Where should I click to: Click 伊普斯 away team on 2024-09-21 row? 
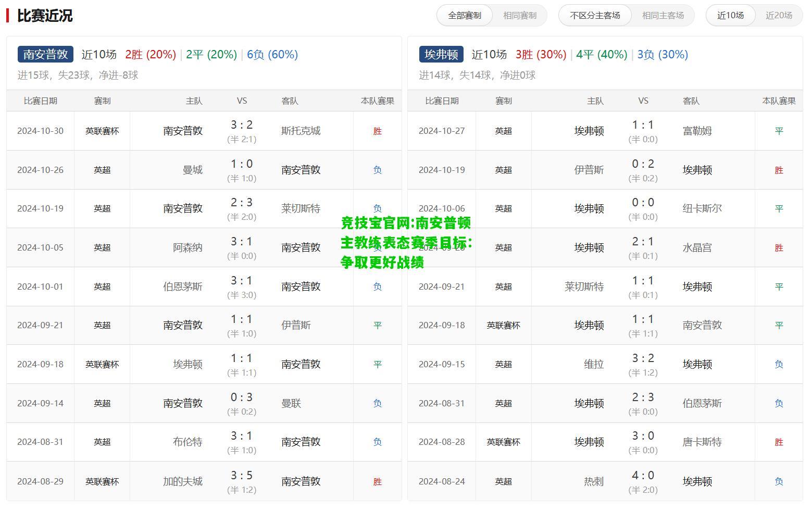coord(296,325)
